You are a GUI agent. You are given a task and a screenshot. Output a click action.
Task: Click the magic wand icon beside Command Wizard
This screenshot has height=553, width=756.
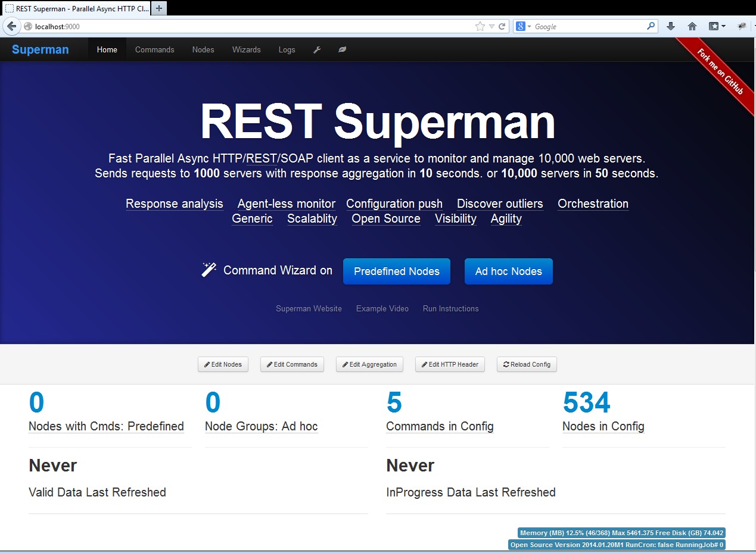click(x=209, y=270)
